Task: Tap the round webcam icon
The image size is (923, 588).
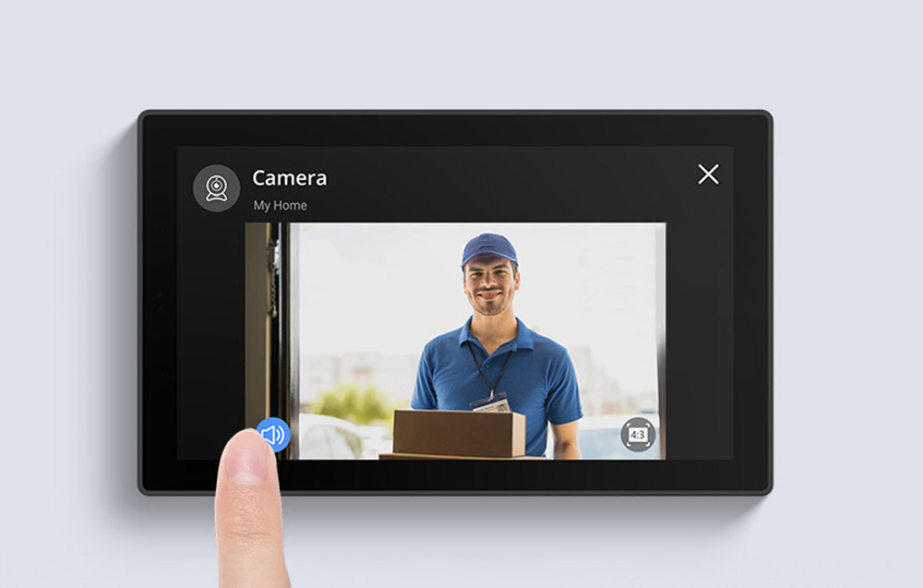Action: pos(217,188)
